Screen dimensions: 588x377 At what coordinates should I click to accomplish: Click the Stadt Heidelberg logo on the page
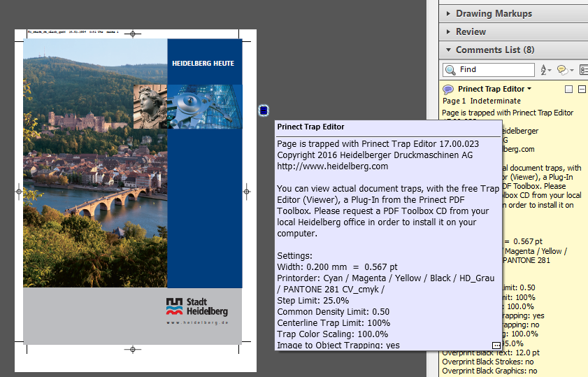[x=197, y=306]
